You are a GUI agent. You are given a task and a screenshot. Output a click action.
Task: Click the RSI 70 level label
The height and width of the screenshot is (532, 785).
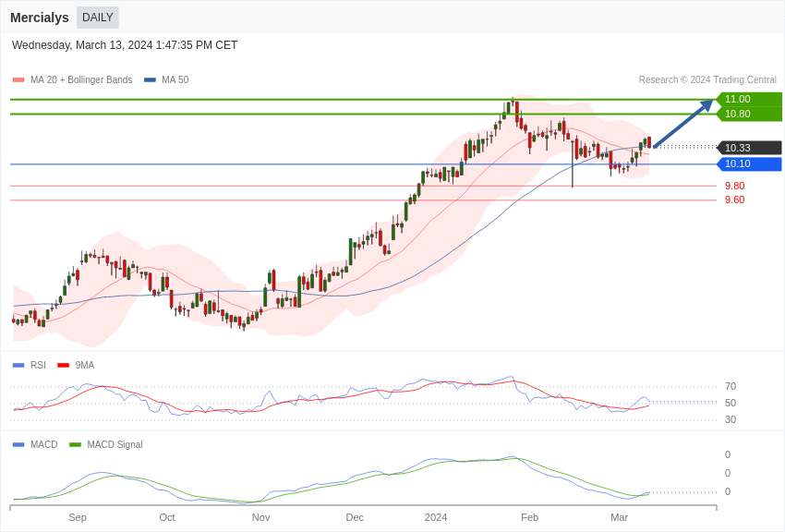[730, 386]
